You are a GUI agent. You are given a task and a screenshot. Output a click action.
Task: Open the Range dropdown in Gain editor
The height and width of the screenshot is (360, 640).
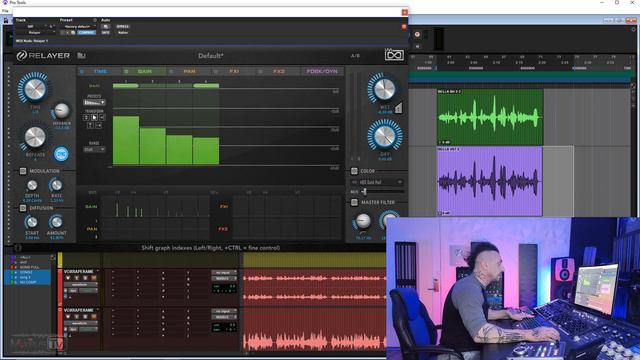point(94,149)
